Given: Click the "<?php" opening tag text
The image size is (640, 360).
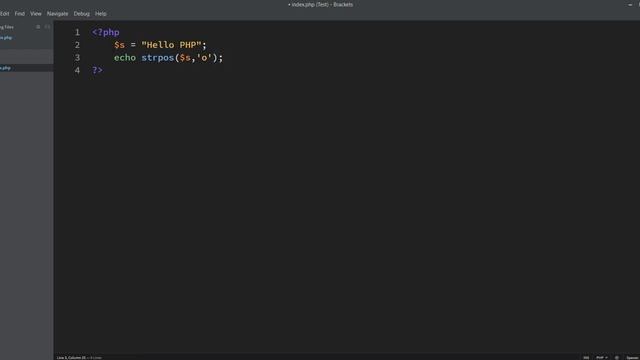Looking at the screenshot, I should coord(106,32).
